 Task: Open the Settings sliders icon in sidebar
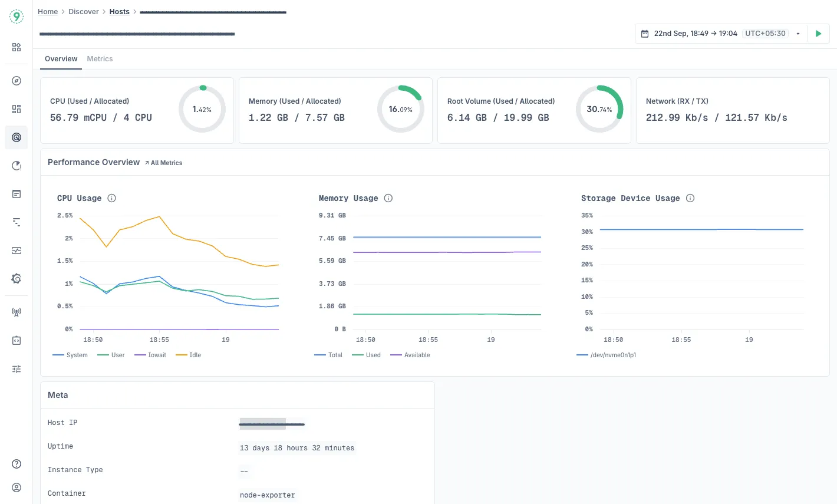tap(16, 368)
